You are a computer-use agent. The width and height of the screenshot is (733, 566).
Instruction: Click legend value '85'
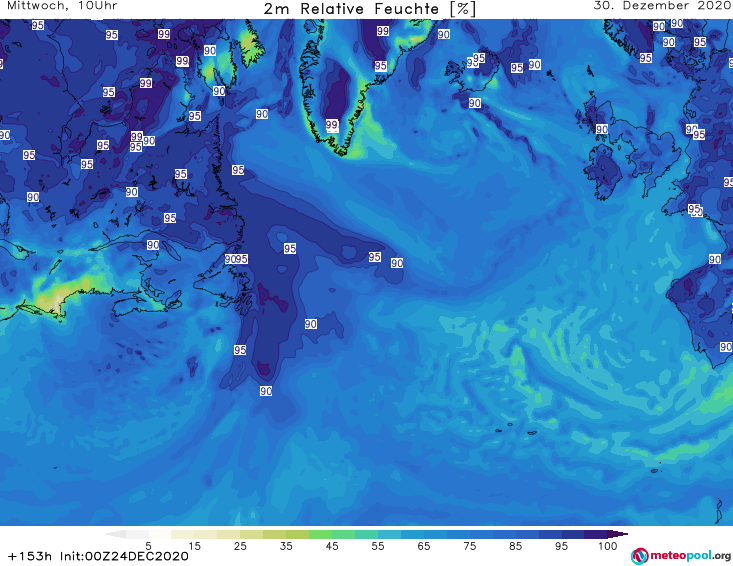click(516, 546)
